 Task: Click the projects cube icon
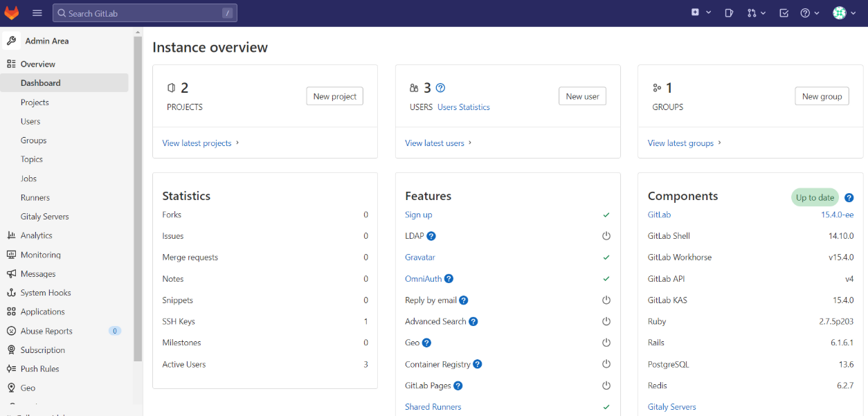[x=172, y=88]
